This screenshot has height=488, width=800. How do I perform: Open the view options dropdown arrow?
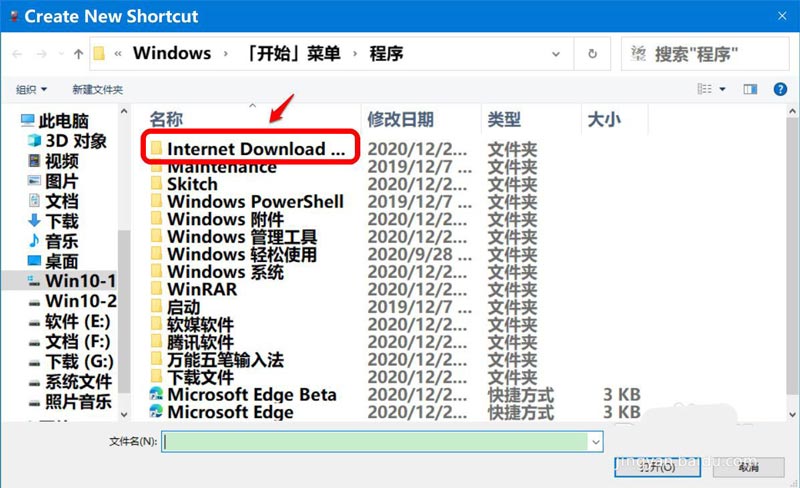click(x=722, y=89)
